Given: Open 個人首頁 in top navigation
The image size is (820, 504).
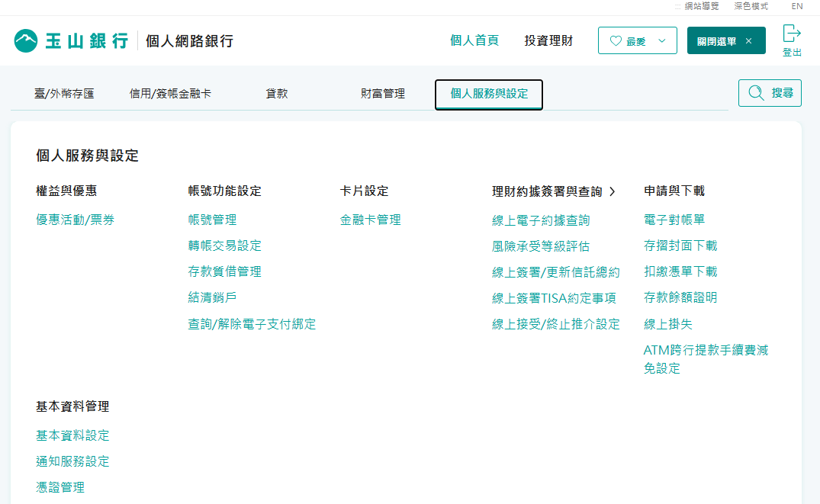Looking at the screenshot, I should [x=474, y=40].
